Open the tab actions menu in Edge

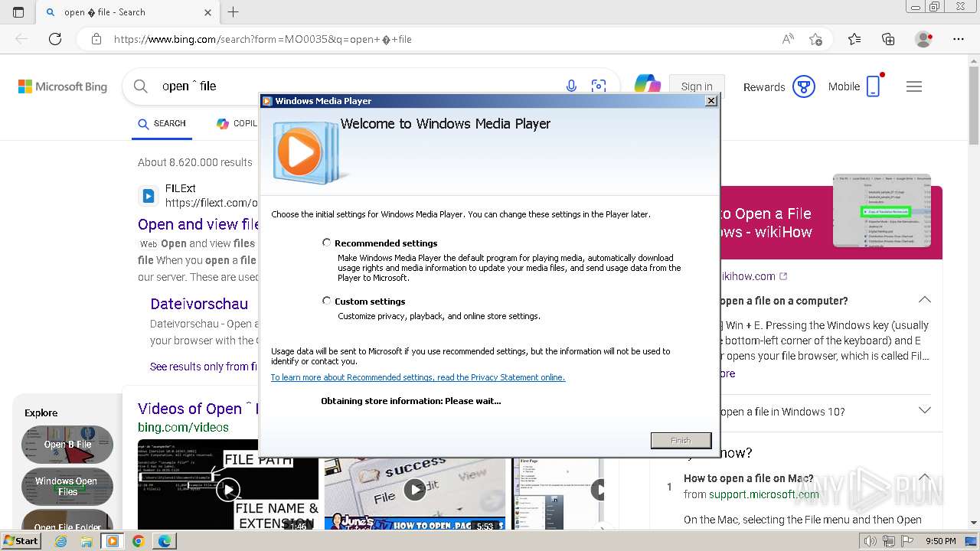pyautogui.click(x=18, y=12)
